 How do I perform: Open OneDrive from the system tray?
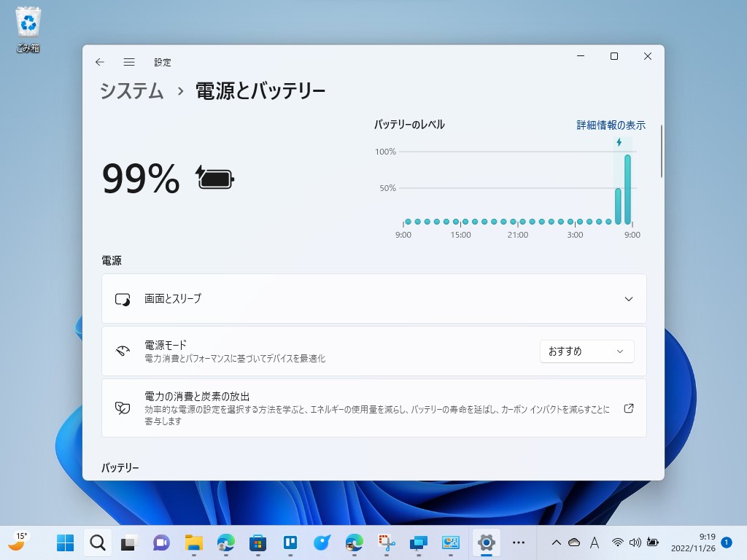575,542
